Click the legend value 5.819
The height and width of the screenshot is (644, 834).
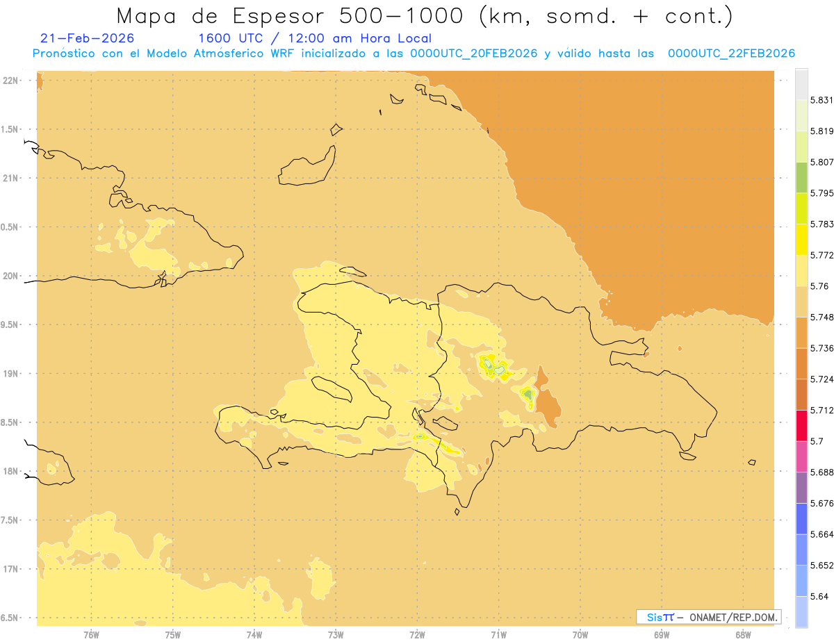tap(821, 131)
